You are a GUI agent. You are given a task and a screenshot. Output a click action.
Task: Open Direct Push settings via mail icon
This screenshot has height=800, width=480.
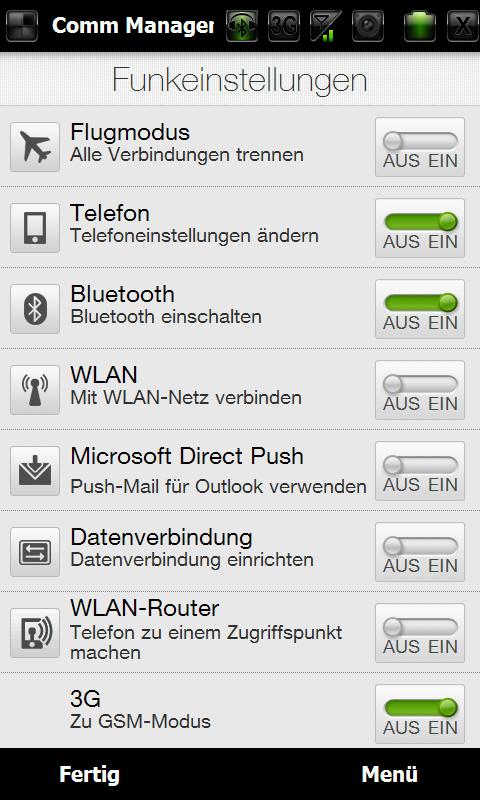[35, 471]
